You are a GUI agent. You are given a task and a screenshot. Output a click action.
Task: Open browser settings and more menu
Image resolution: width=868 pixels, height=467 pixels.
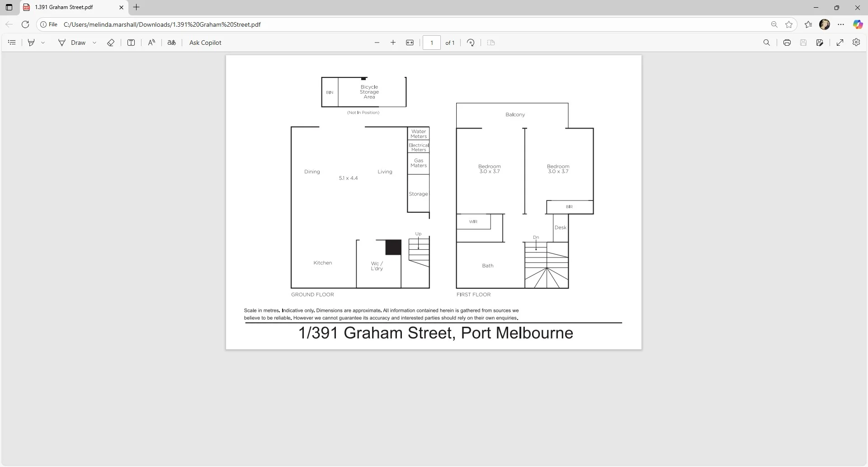coord(841,24)
